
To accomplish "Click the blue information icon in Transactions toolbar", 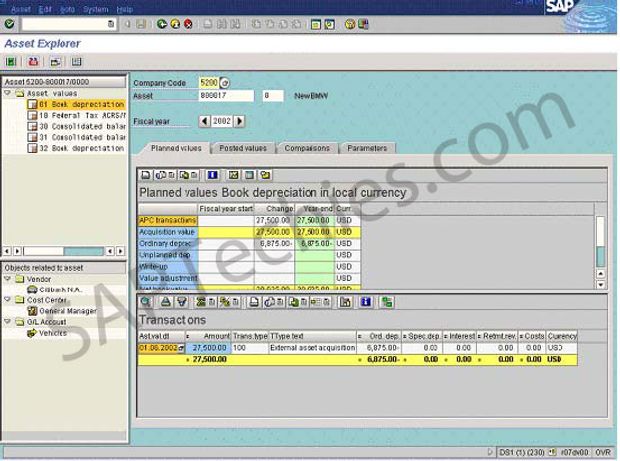I will pos(365,302).
